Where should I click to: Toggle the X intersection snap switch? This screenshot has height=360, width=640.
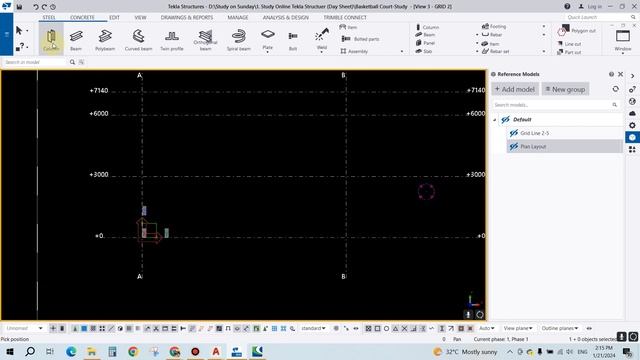(404, 328)
